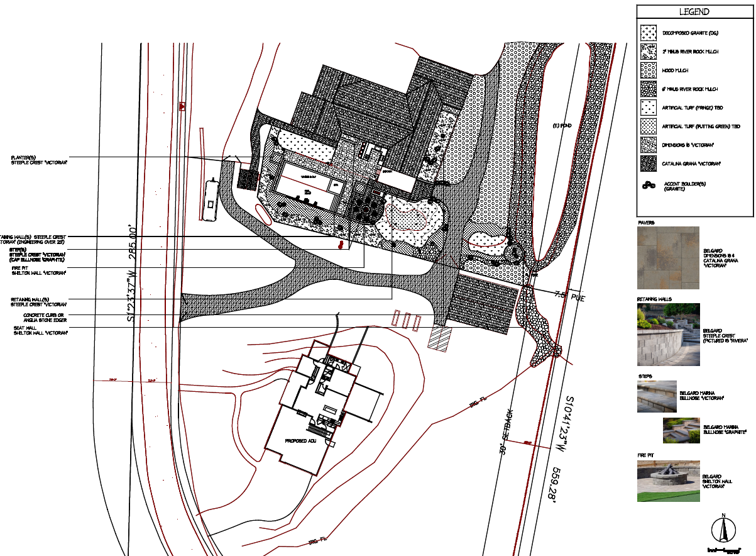Click the Catalina Grana 'Victorian' hatch swatch
Image resolution: width=756 pixels, height=556 pixels.
pyautogui.click(x=649, y=164)
